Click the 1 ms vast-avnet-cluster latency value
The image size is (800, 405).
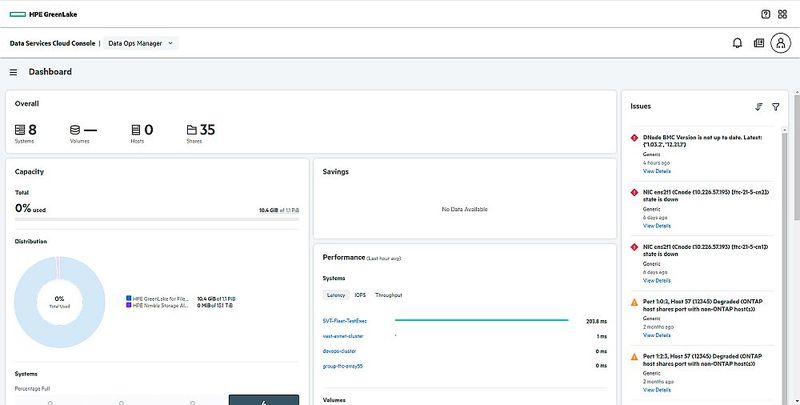point(602,337)
